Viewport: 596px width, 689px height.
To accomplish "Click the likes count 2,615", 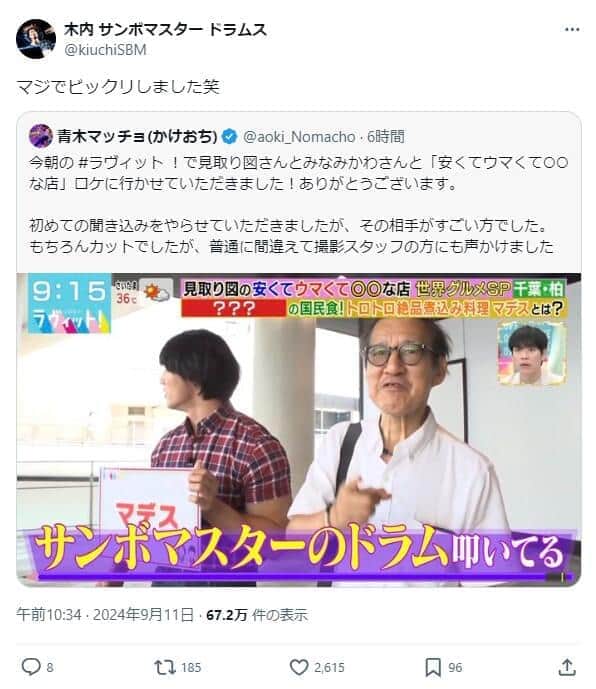I will pyautogui.click(x=329, y=667).
